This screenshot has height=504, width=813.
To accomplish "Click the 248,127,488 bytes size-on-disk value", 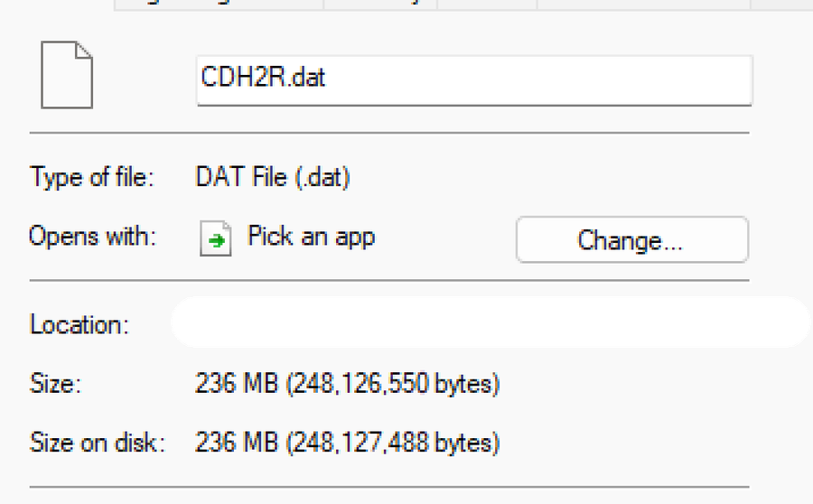I will click(394, 443).
